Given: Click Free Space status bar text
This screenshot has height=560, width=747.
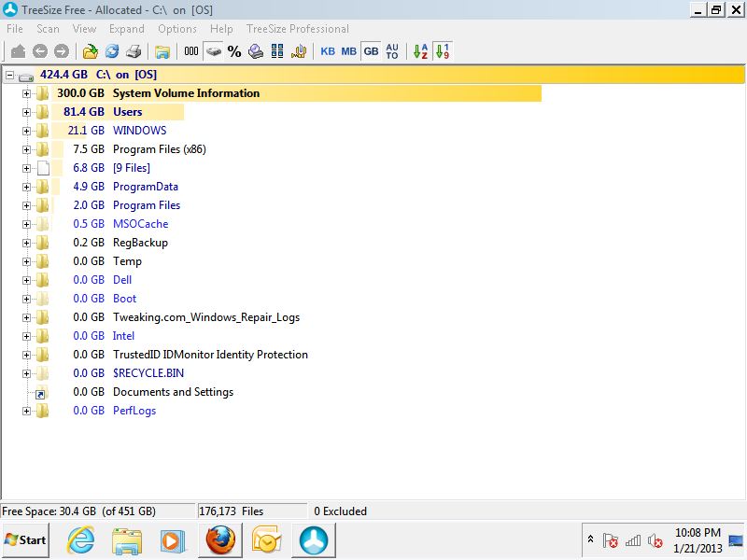Looking at the screenshot, I should [78, 511].
